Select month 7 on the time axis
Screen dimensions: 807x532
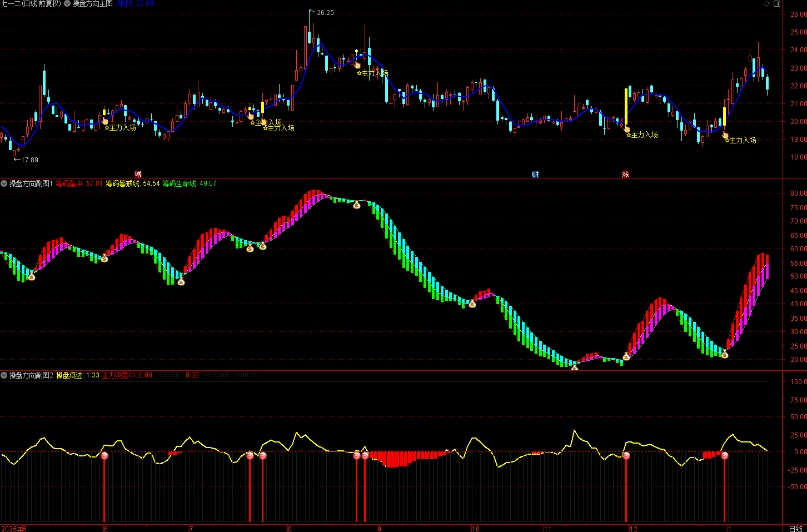[x=191, y=529]
